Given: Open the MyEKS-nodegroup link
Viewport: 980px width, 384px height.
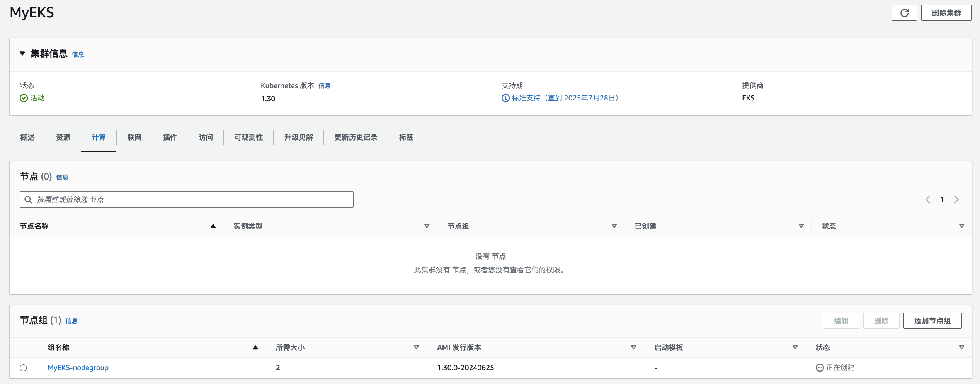Looking at the screenshot, I should 78,368.
